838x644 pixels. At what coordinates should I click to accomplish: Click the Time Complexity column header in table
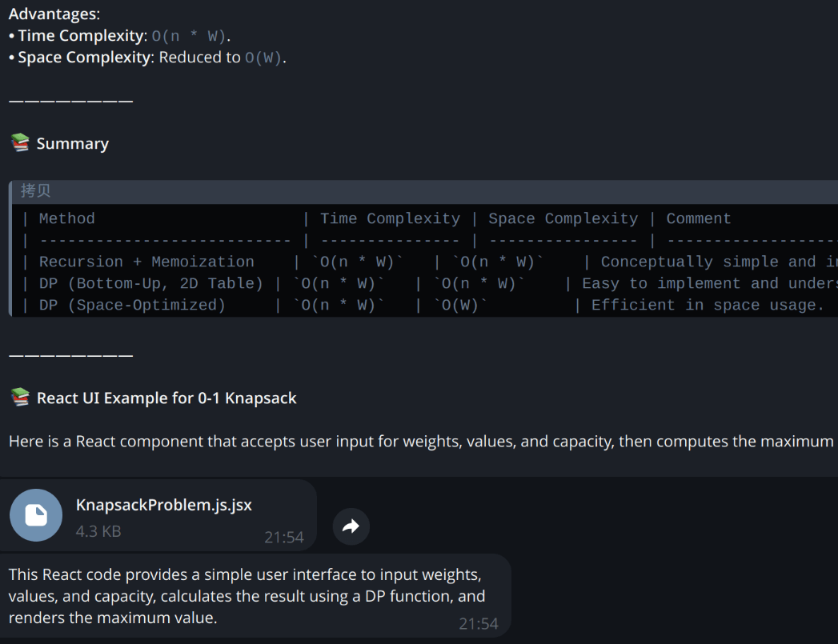[x=390, y=219]
